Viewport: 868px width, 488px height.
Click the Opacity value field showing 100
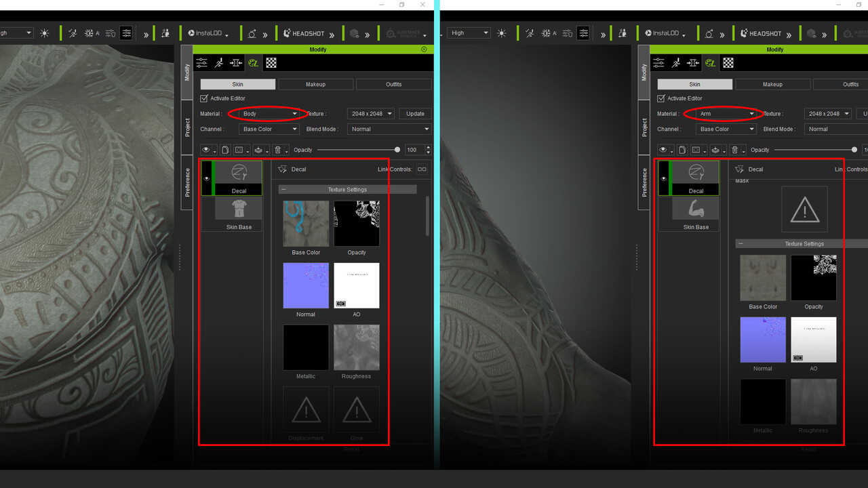pyautogui.click(x=414, y=150)
